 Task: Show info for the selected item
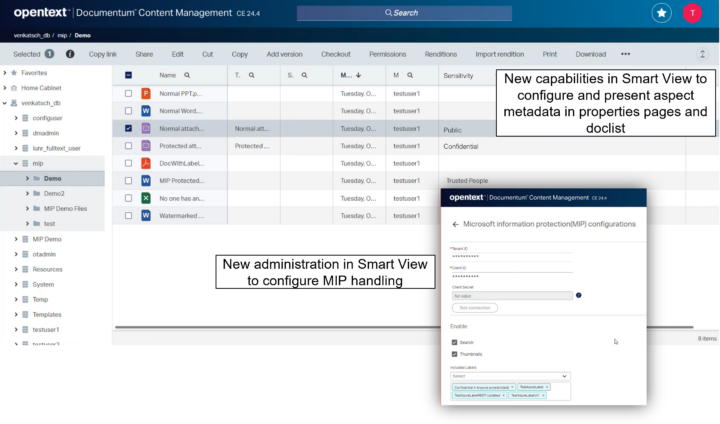70,54
